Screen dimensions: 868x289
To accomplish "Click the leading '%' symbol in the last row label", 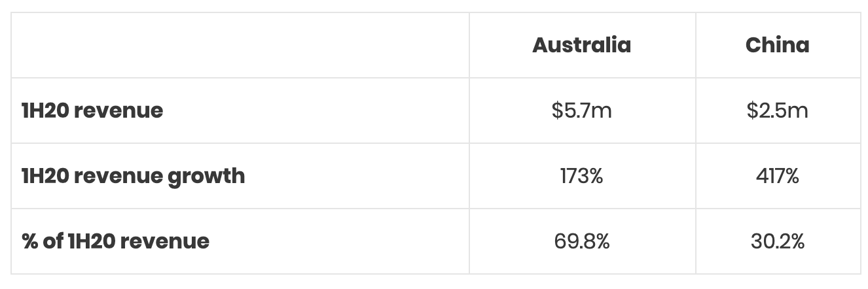I will (29, 241).
